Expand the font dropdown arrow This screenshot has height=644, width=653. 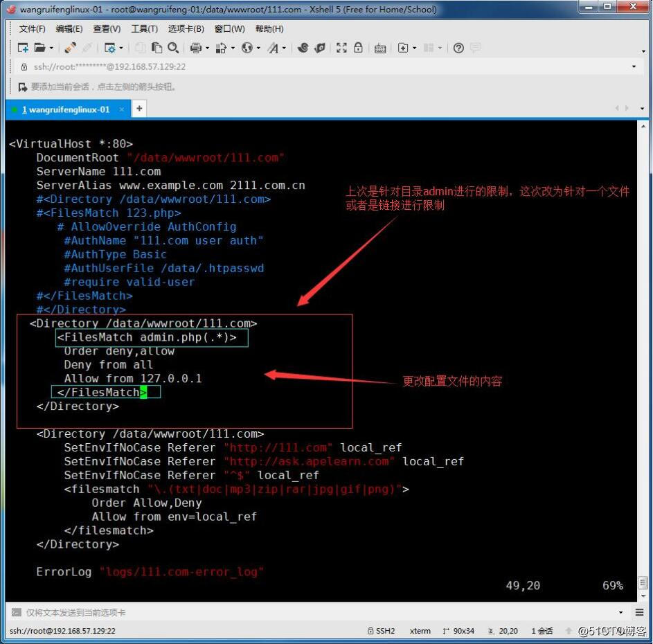click(285, 48)
